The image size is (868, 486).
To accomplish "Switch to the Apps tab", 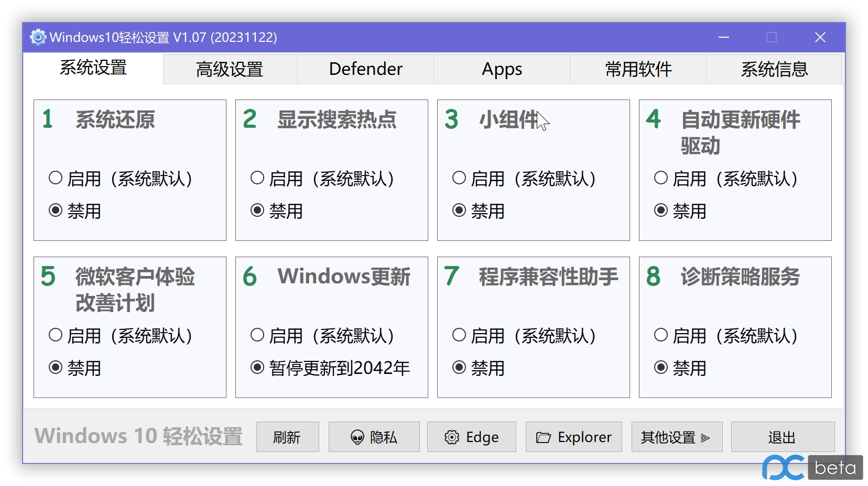I will pos(501,69).
